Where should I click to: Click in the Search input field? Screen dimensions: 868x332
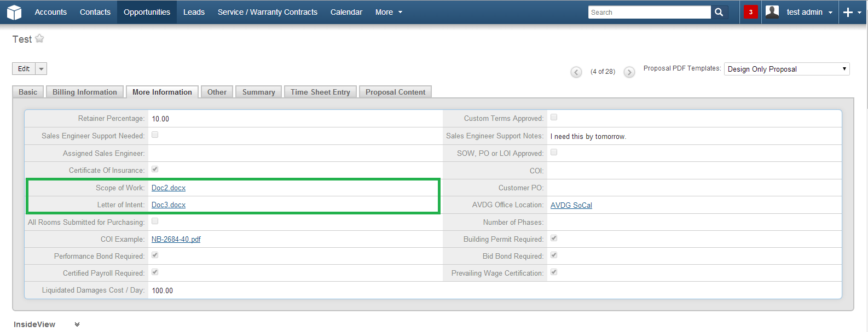650,12
